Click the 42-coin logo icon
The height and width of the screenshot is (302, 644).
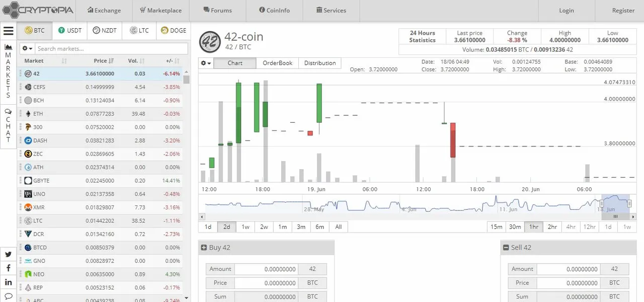210,42
